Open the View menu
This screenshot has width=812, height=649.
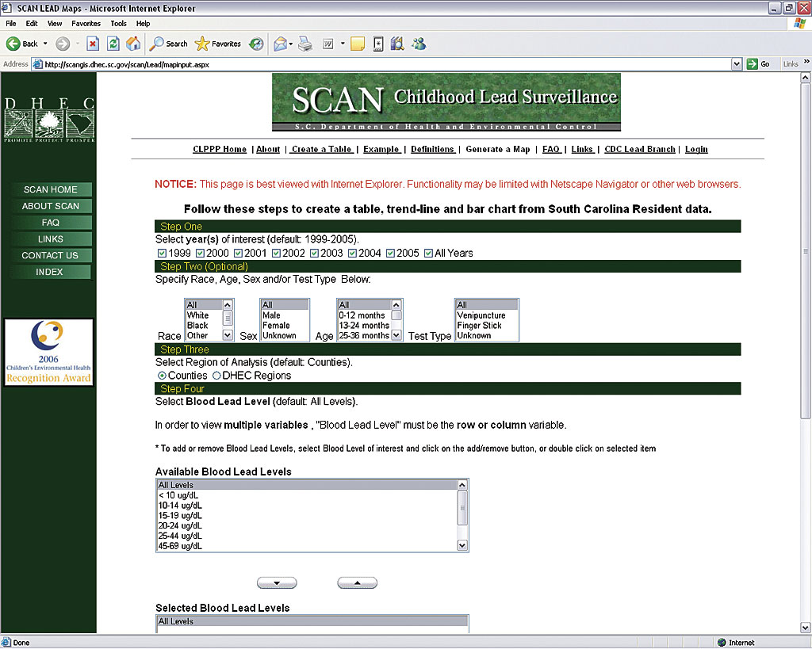55,23
